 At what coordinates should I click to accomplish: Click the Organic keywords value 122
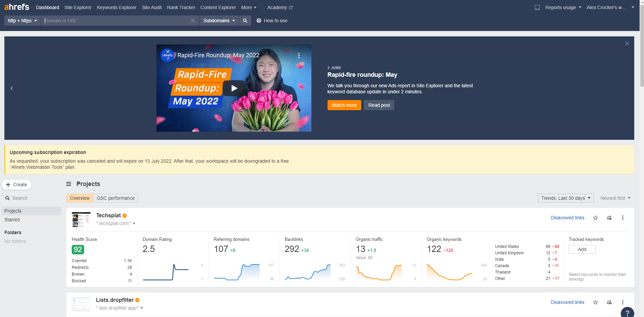(x=434, y=249)
